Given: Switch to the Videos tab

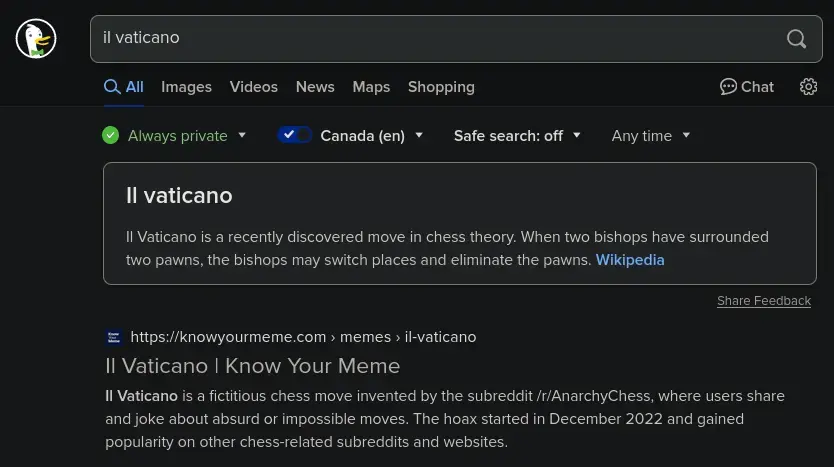Looking at the screenshot, I should pos(254,87).
